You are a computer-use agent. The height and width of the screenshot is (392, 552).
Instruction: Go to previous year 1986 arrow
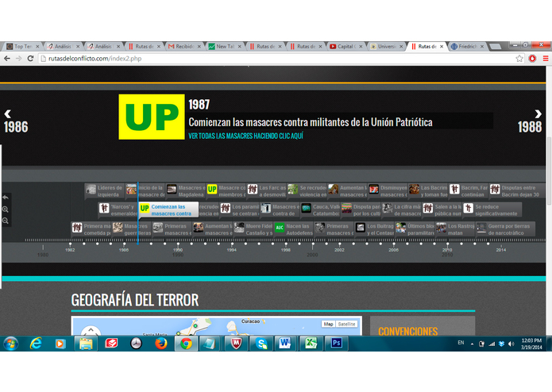pyautogui.click(x=8, y=113)
